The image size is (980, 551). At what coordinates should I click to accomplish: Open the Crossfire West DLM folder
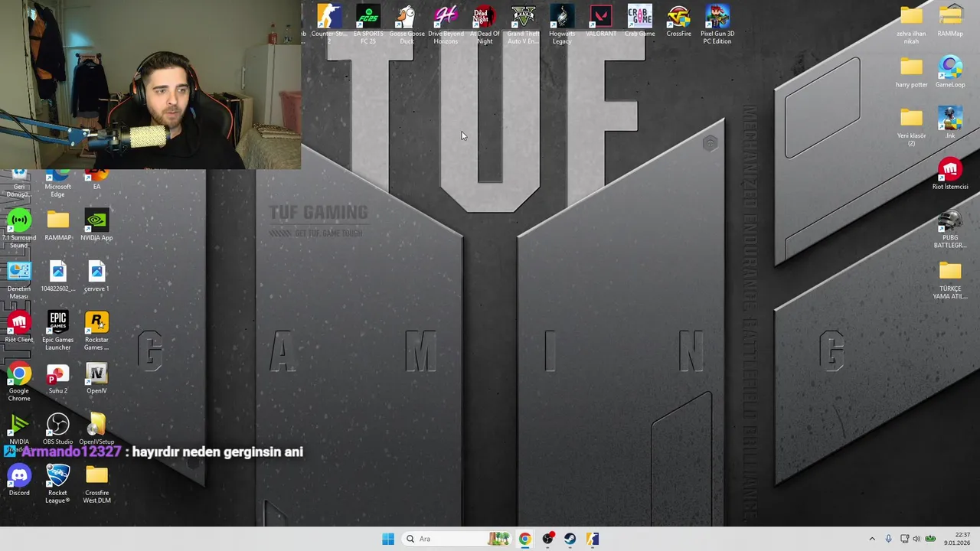[96, 484]
